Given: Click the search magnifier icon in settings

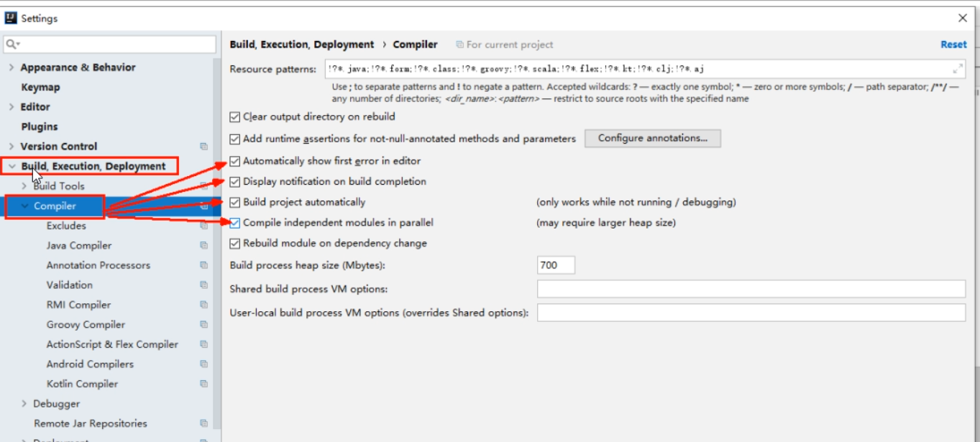Looking at the screenshot, I should (x=12, y=45).
